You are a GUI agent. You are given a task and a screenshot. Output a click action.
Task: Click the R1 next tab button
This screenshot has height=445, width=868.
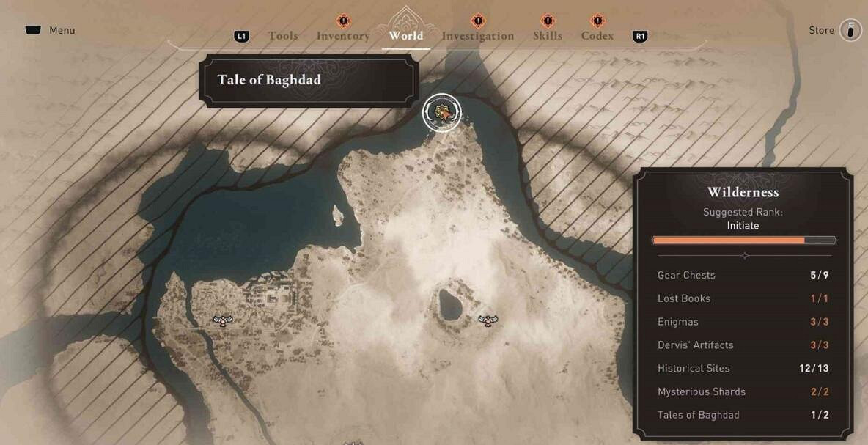point(640,37)
